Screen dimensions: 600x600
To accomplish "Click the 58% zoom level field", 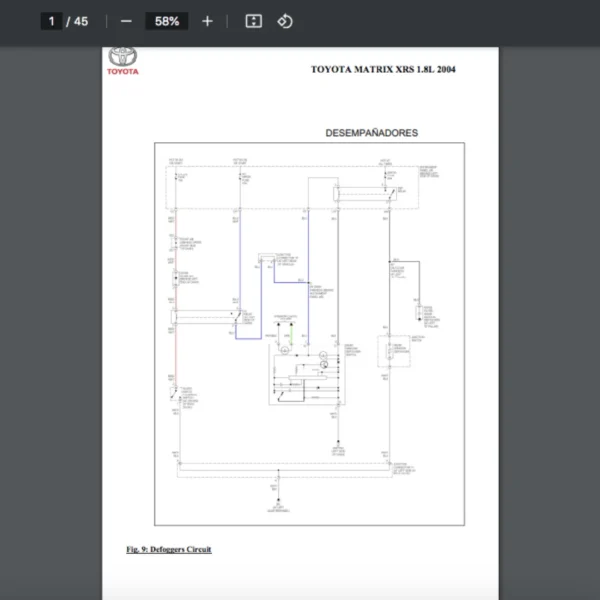I will click(x=167, y=21).
